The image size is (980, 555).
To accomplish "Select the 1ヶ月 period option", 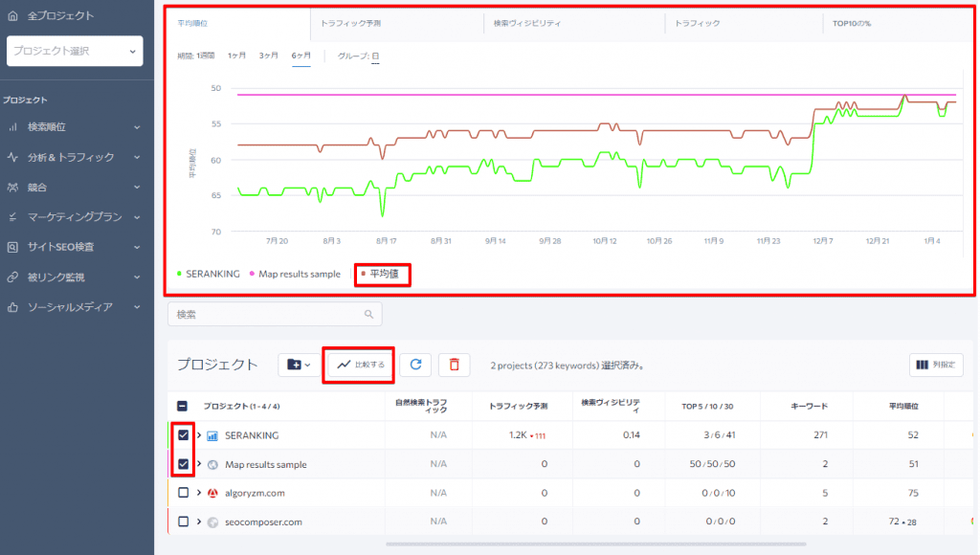I will tap(237, 55).
